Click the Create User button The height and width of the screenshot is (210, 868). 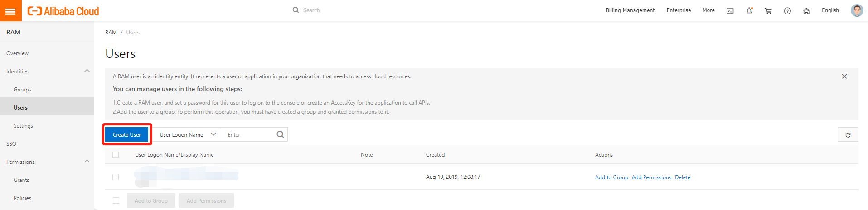coord(127,134)
